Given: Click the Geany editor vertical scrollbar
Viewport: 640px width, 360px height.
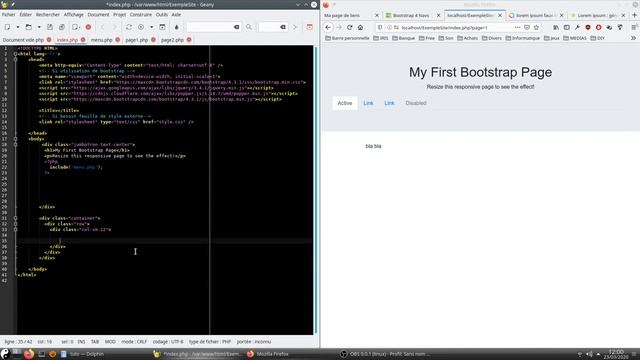Looking at the screenshot, I should point(315,190).
